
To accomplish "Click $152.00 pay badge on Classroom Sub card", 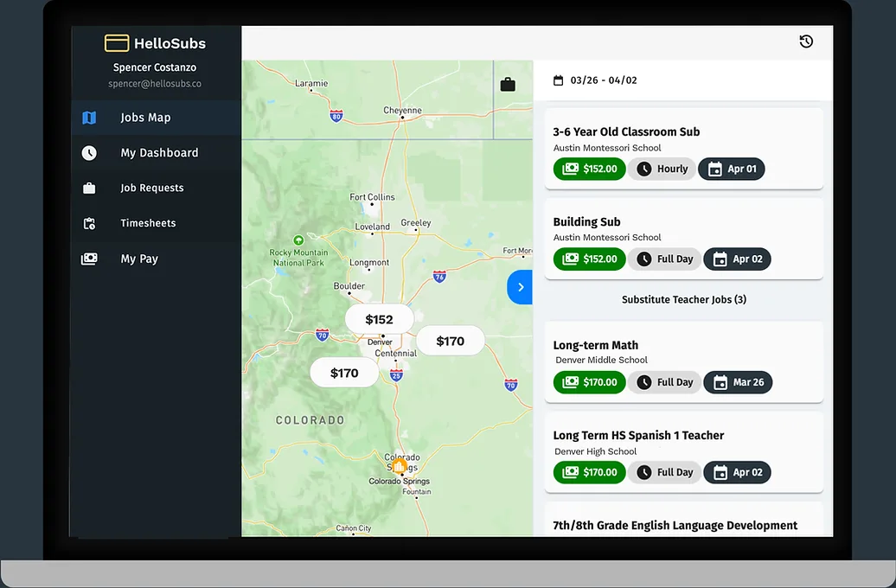I will click(x=590, y=169).
